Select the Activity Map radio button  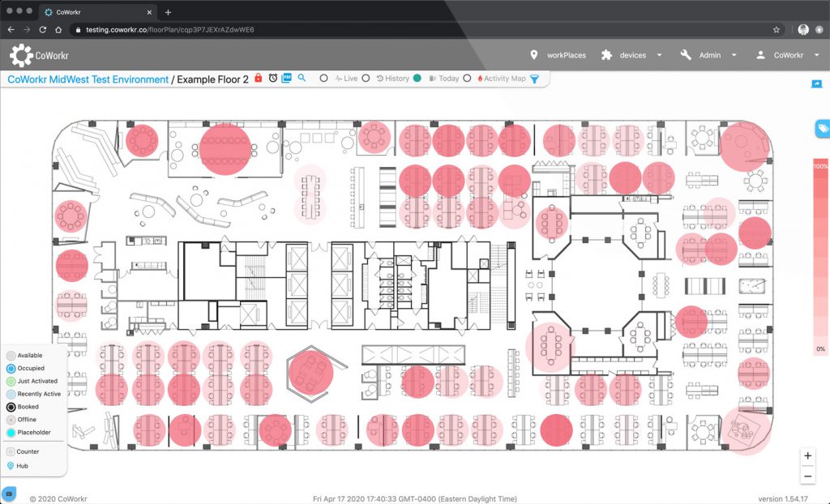point(467,79)
